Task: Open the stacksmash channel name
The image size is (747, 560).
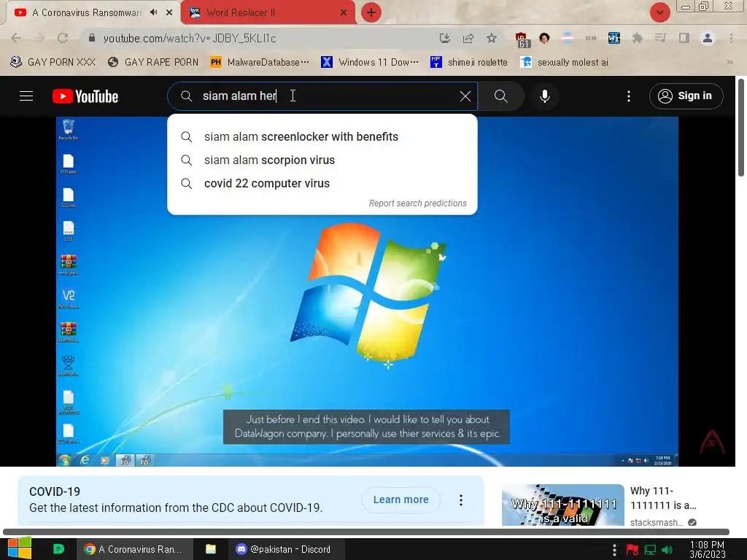Action: tap(657, 522)
